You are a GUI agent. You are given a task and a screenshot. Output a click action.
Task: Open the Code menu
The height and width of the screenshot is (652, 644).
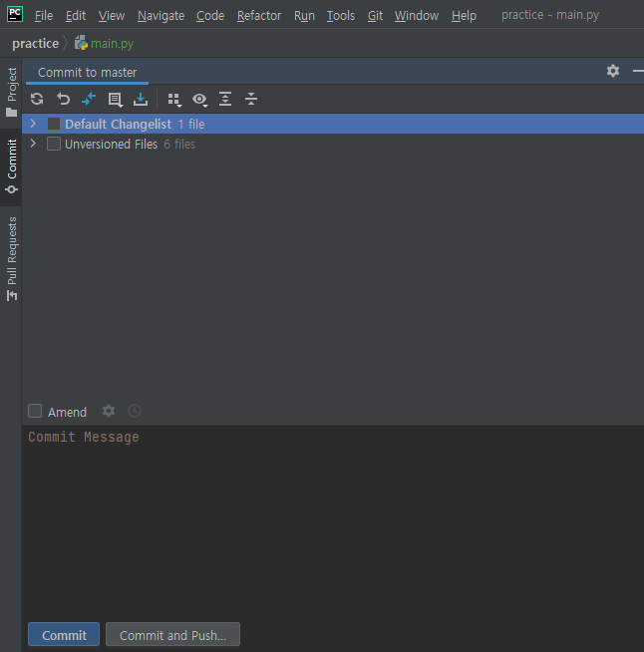(210, 15)
